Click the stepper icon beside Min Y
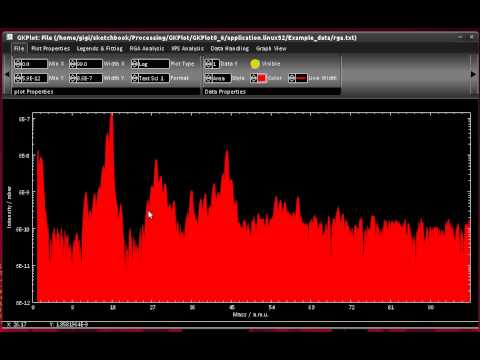This screenshot has width=480, height=360. (18, 78)
